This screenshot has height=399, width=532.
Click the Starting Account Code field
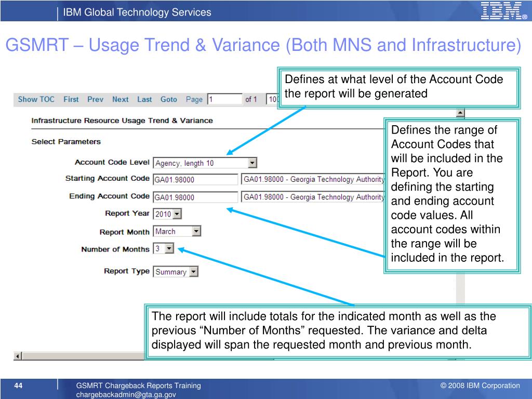pos(195,179)
